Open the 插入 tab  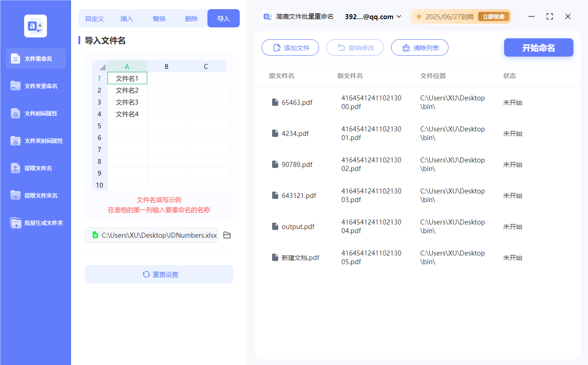127,18
